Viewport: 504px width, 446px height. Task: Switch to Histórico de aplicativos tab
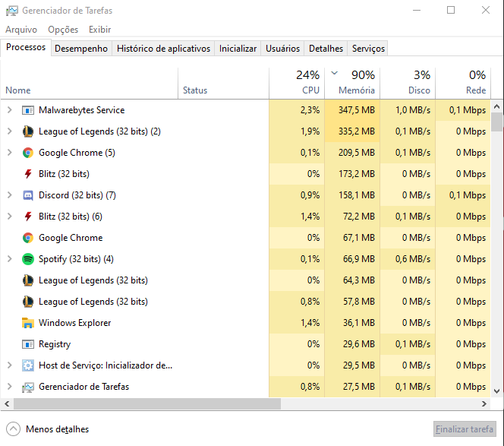click(x=163, y=49)
